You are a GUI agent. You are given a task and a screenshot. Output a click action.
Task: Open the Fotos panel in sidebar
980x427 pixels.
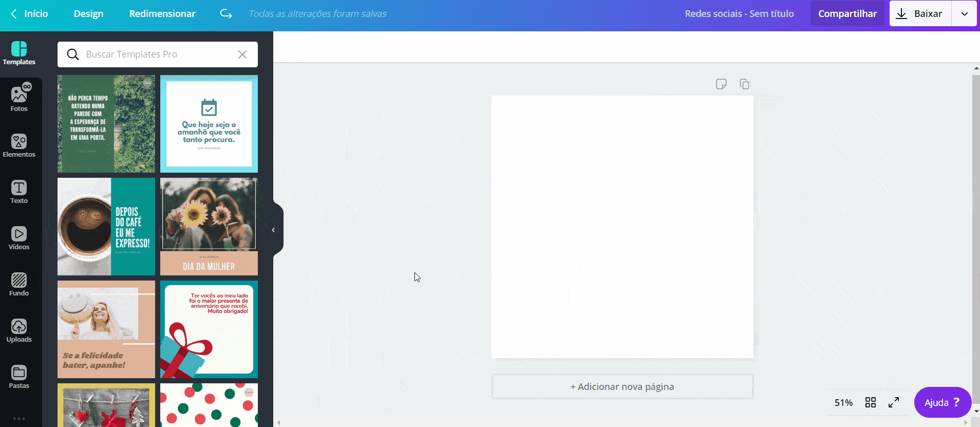point(19,99)
